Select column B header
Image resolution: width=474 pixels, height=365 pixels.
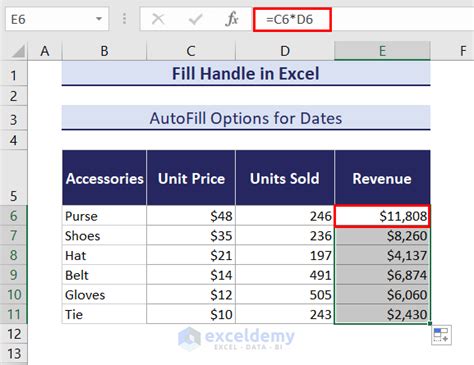104,51
